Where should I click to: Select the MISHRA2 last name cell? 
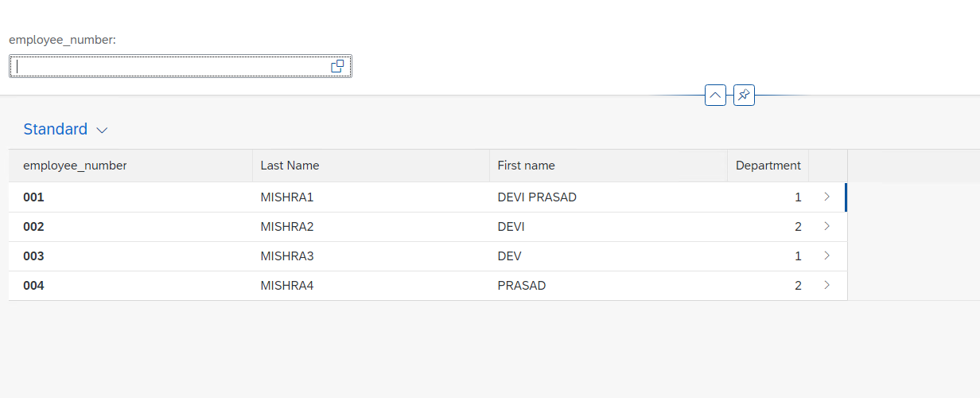point(371,227)
